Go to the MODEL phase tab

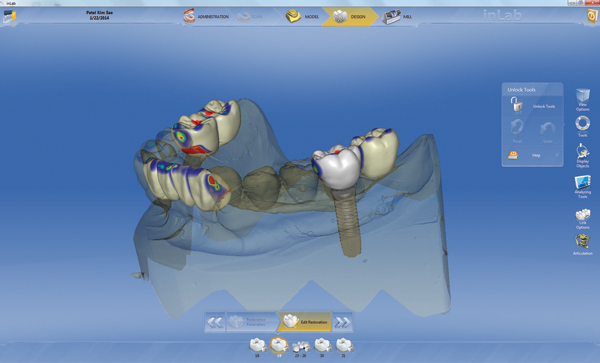coord(302,16)
